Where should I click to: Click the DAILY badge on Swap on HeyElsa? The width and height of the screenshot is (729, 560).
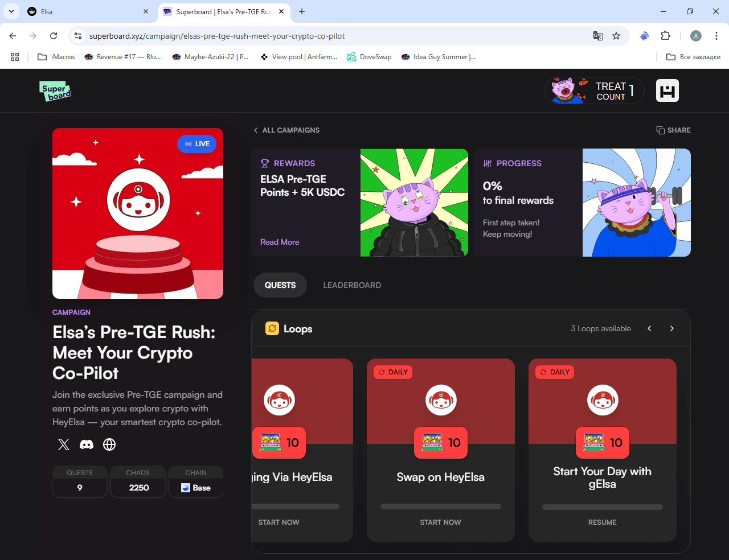[x=393, y=372]
